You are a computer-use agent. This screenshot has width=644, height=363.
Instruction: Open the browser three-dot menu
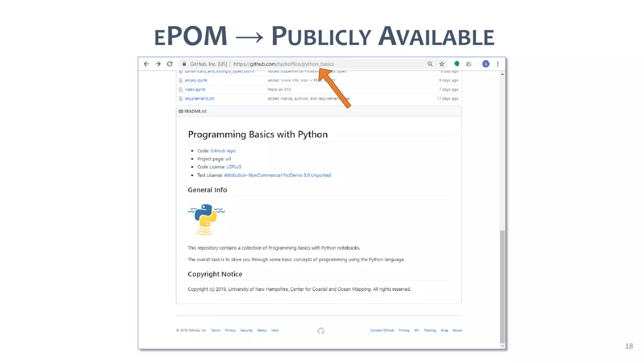(497, 64)
